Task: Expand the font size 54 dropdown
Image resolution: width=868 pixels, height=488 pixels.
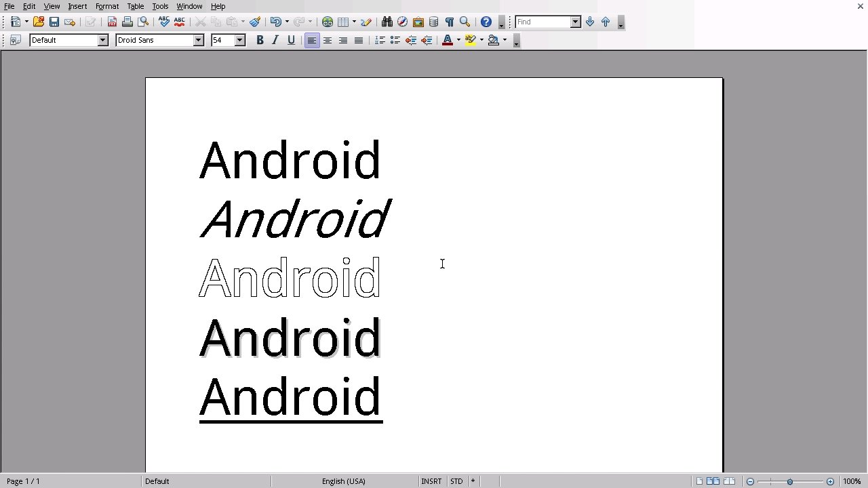Action: (x=240, y=40)
